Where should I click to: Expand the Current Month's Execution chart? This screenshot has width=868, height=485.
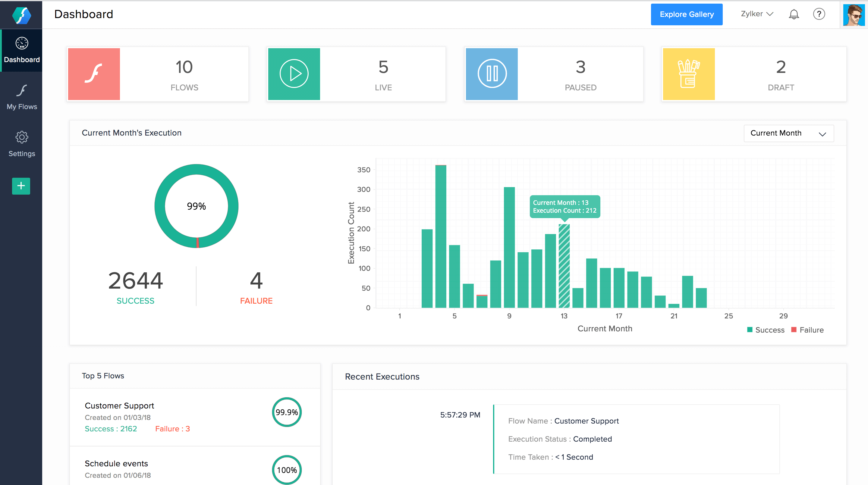823,133
